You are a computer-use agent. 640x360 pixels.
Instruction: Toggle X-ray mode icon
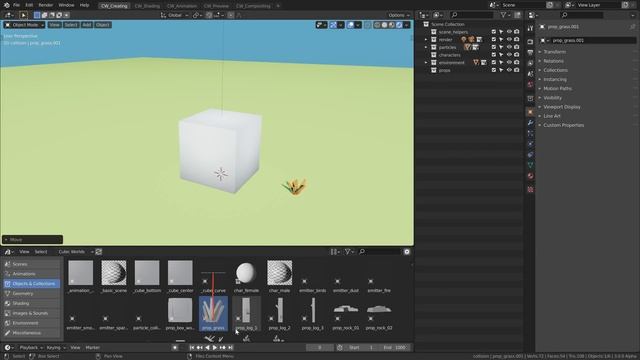[x=367, y=25]
